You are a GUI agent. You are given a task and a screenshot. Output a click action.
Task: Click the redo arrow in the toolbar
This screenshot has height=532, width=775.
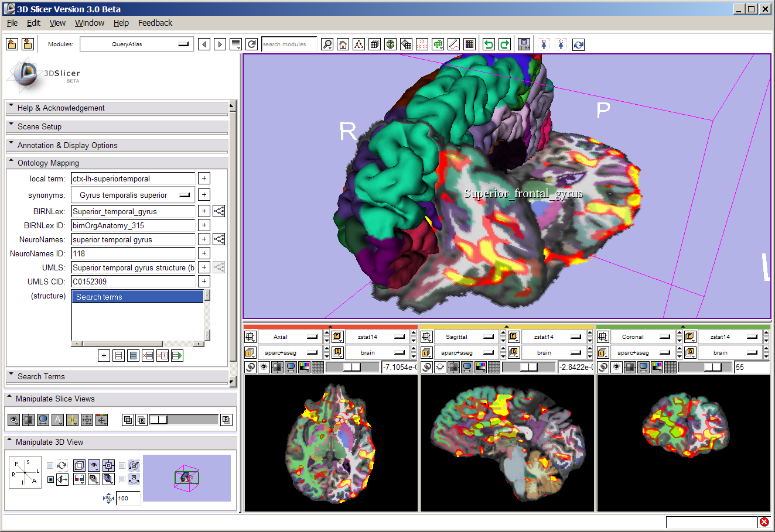(504, 44)
